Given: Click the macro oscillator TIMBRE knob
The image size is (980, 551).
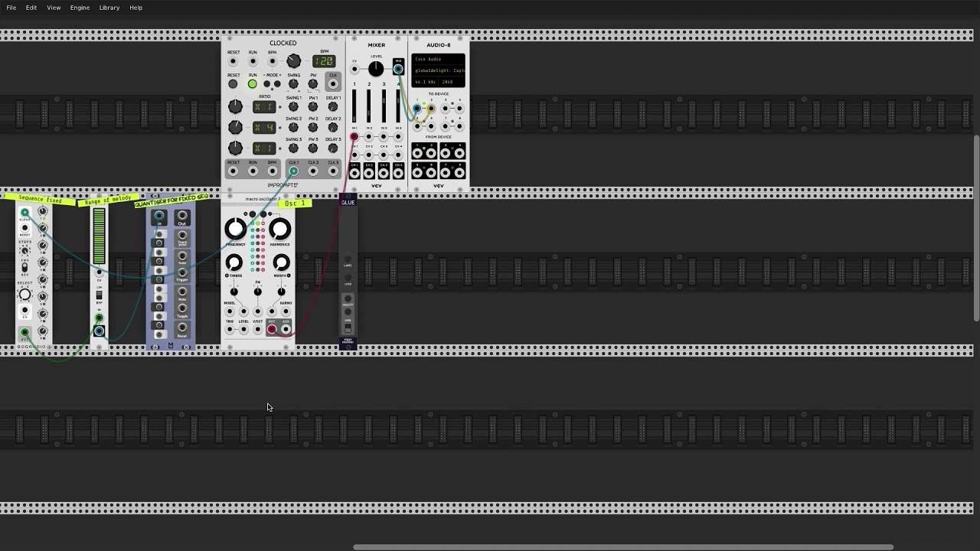Looking at the screenshot, I should pyautogui.click(x=234, y=262).
